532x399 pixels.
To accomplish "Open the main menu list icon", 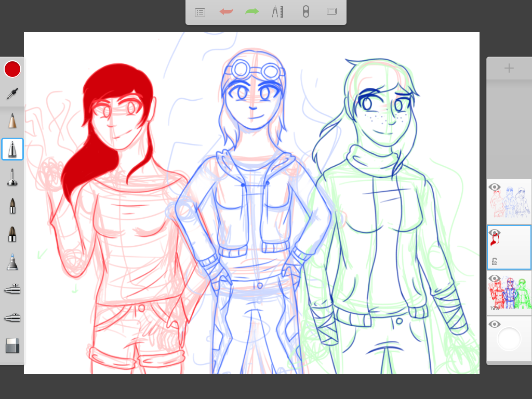I will coord(200,12).
